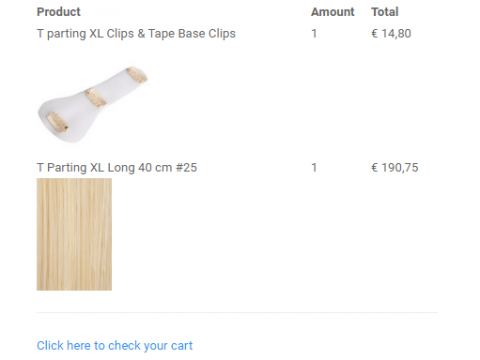The height and width of the screenshot is (360, 480).
Task: Click the amount 1 for T Parting XL Long
Action: 314,167
